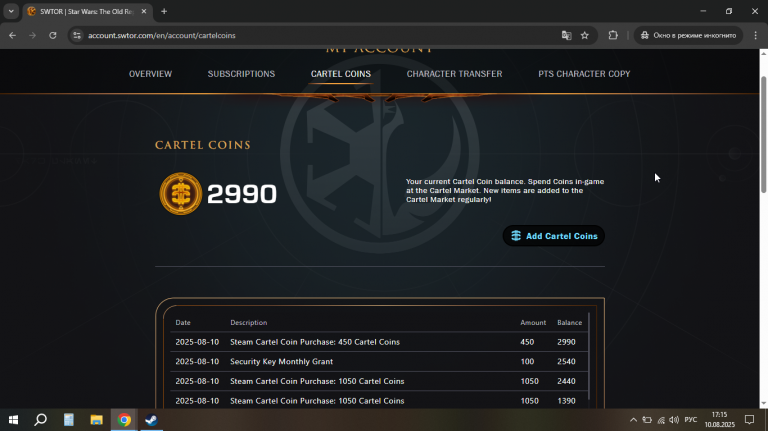Image resolution: width=768 pixels, height=431 pixels.
Task: Switch to Chrome in the taskbar
Action: click(124, 420)
